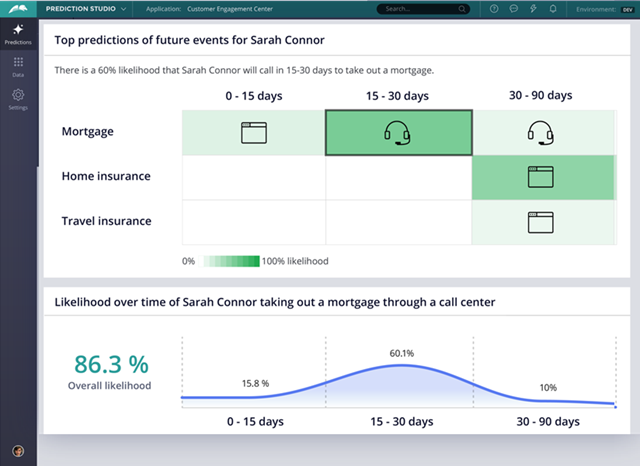The height and width of the screenshot is (466, 640).
Task: Select Mortgage 0-15 days web window cell
Action: click(254, 133)
